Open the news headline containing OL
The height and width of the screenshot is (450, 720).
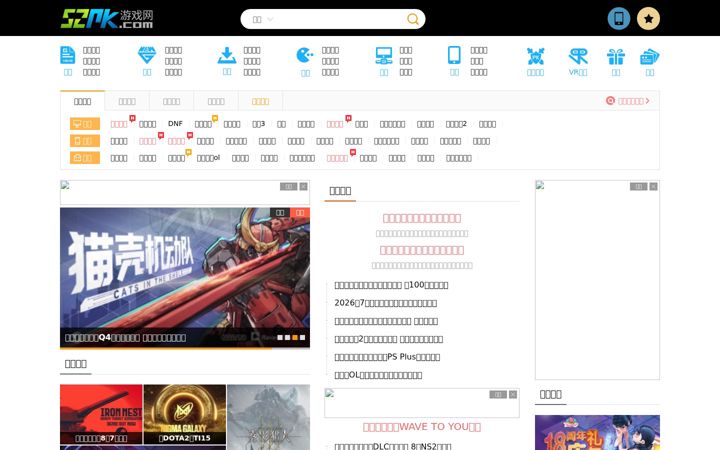point(378,375)
